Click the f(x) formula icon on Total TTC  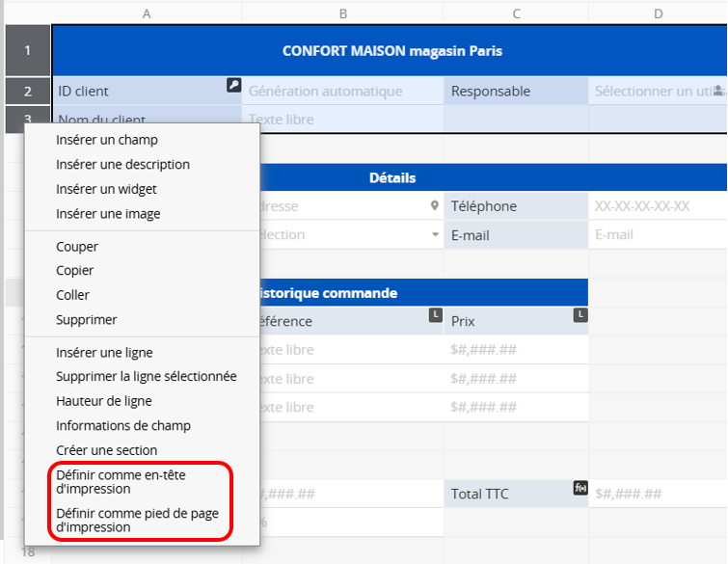tap(580, 488)
